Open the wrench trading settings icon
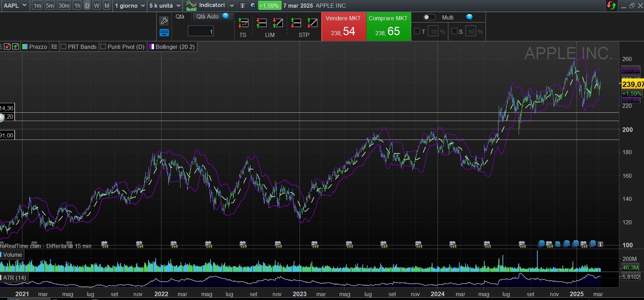Screen dimensions: 644x300 (164, 21)
